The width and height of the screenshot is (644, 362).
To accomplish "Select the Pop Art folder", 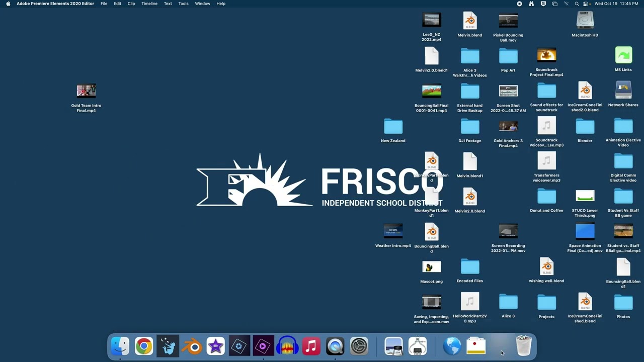I will tap(508, 56).
